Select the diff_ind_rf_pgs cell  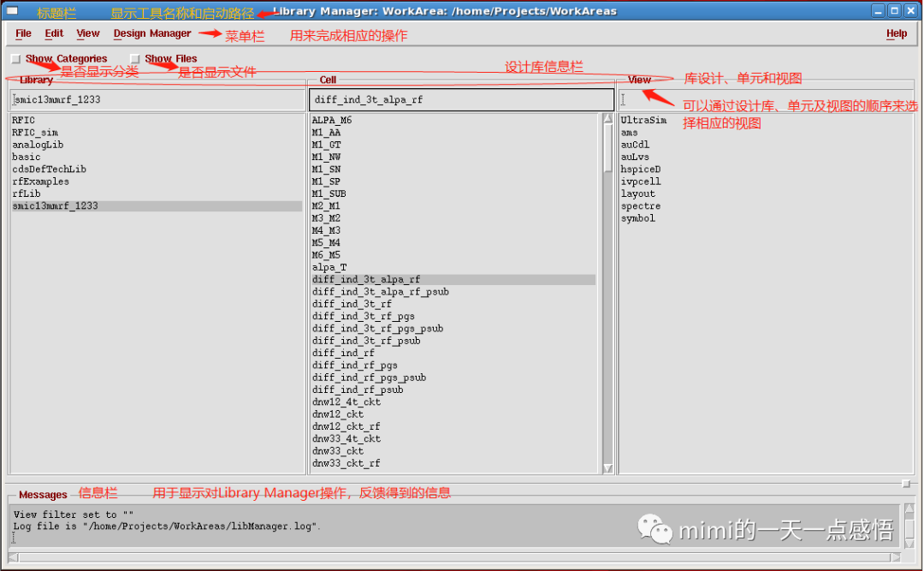point(355,366)
